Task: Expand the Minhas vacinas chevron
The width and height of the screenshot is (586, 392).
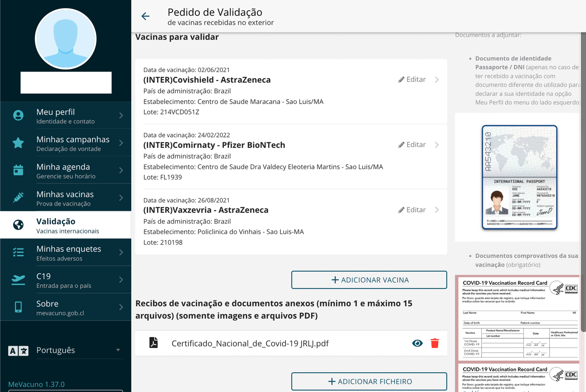Action: coord(121,198)
